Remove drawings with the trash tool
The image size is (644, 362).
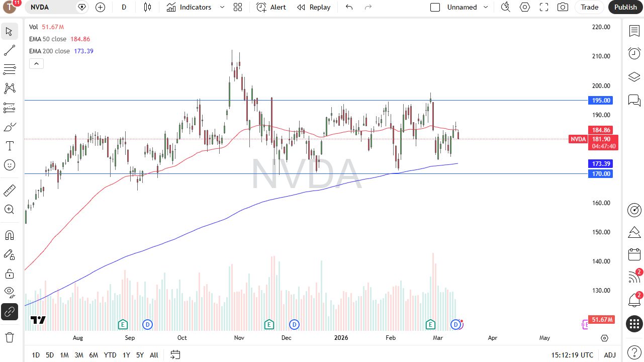[9, 337]
